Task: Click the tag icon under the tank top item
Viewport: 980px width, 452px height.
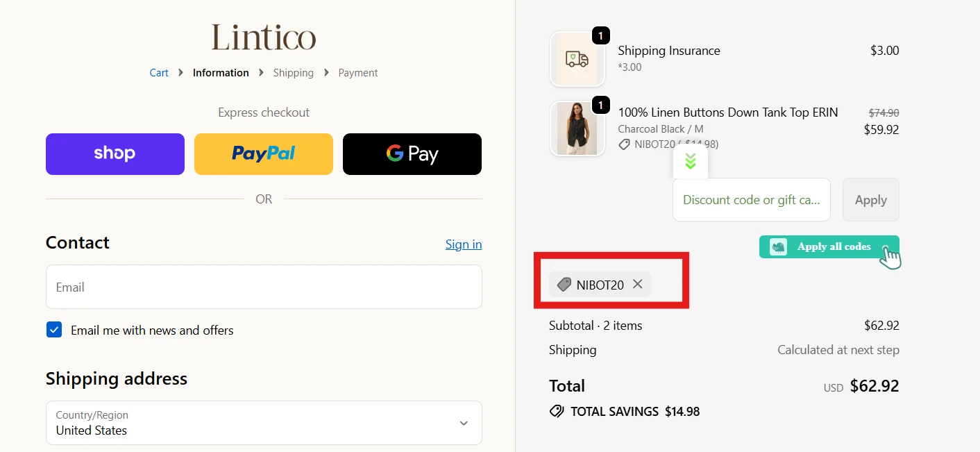Action: pyautogui.click(x=624, y=144)
